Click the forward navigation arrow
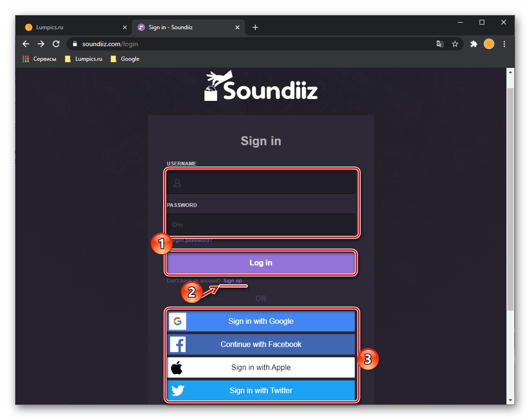 click(x=41, y=44)
